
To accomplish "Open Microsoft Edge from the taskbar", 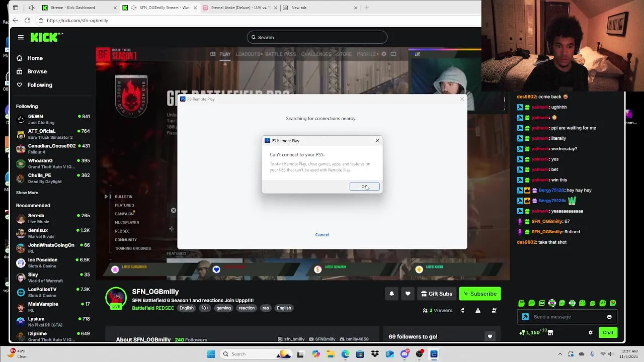I will pos(345,354).
